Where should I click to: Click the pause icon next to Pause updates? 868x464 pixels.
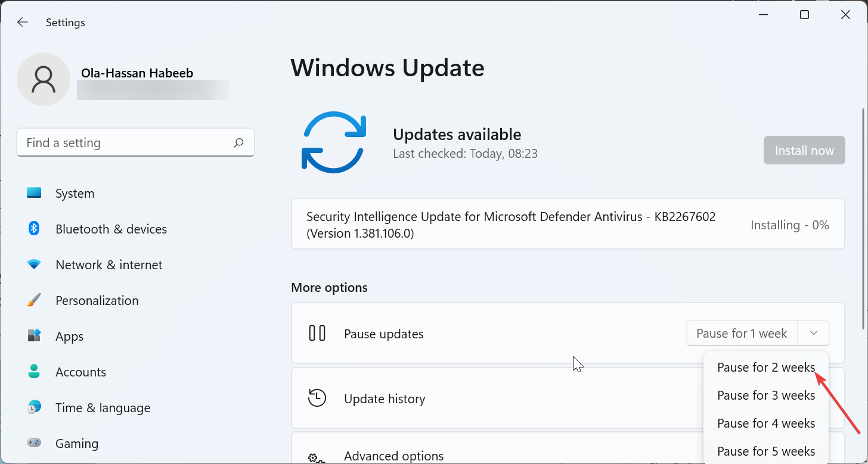tap(317, 333)
